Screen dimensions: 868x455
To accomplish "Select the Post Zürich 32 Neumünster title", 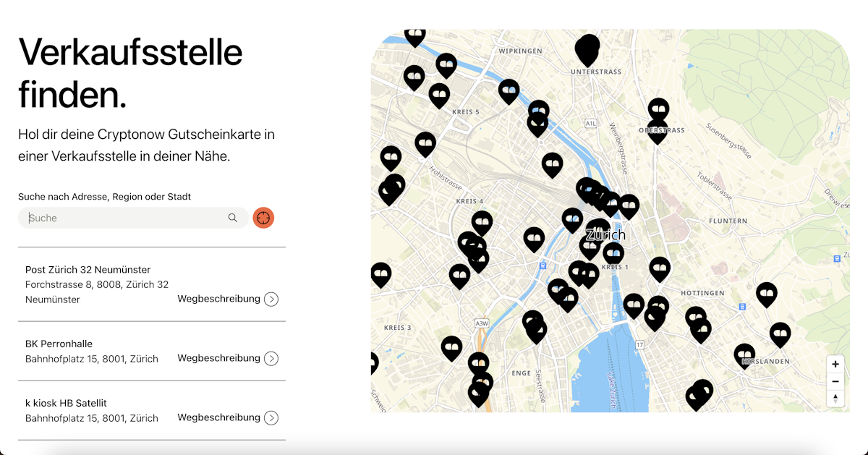I will point(88,270).
